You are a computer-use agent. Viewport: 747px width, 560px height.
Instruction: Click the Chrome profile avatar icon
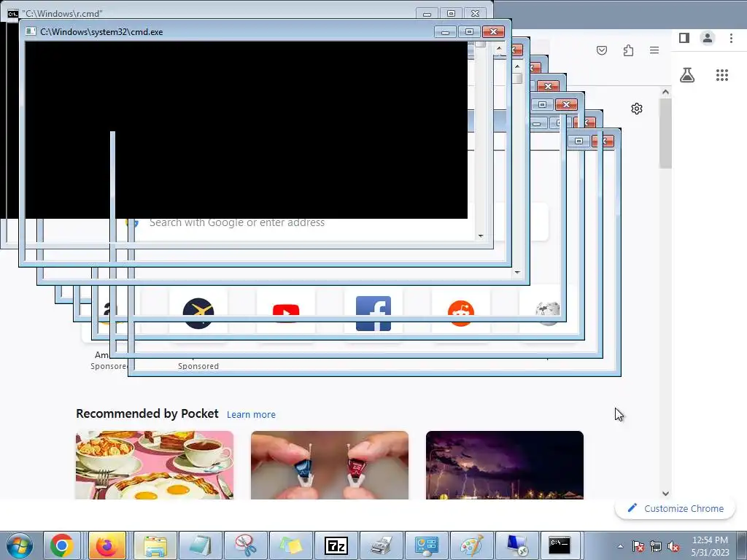(708, 38)
